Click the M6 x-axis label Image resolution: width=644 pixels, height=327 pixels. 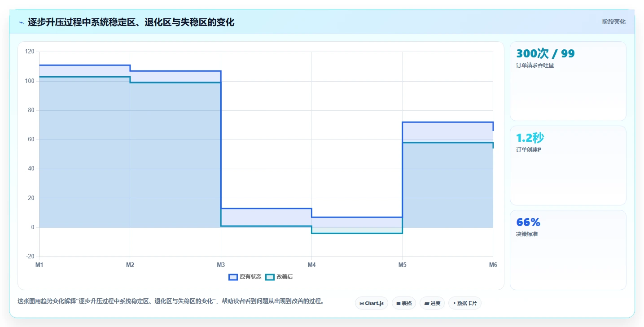[493, 265]
